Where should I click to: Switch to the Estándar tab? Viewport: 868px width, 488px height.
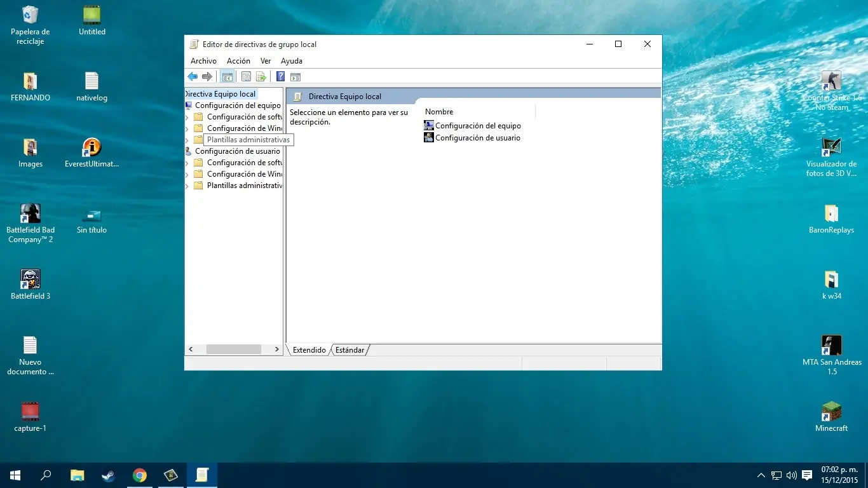pos(349,350)
